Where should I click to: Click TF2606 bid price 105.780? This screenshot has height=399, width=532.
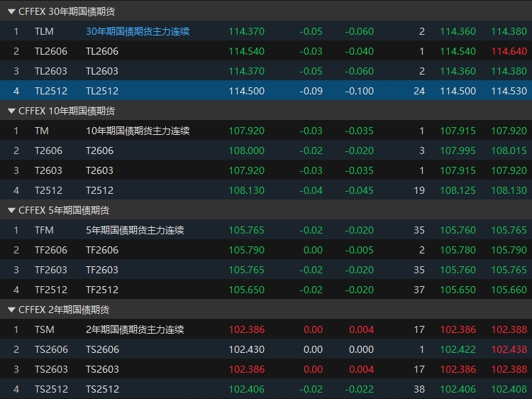point(458,251)
